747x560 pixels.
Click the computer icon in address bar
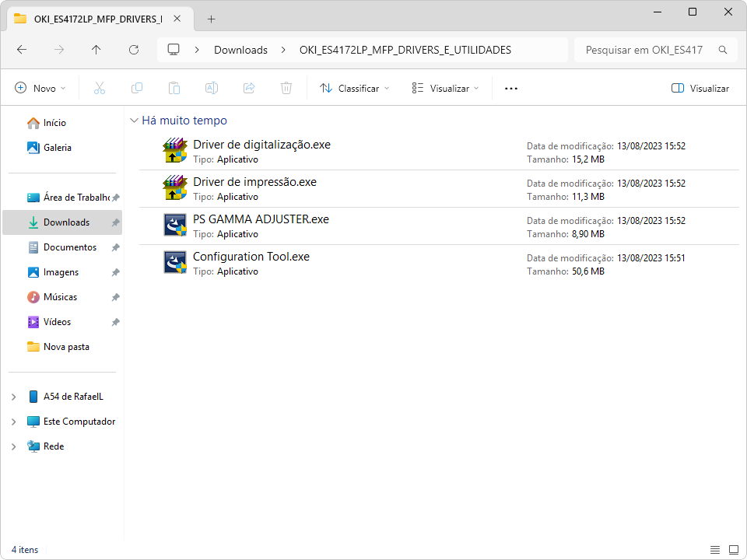[x=174, y=50]
